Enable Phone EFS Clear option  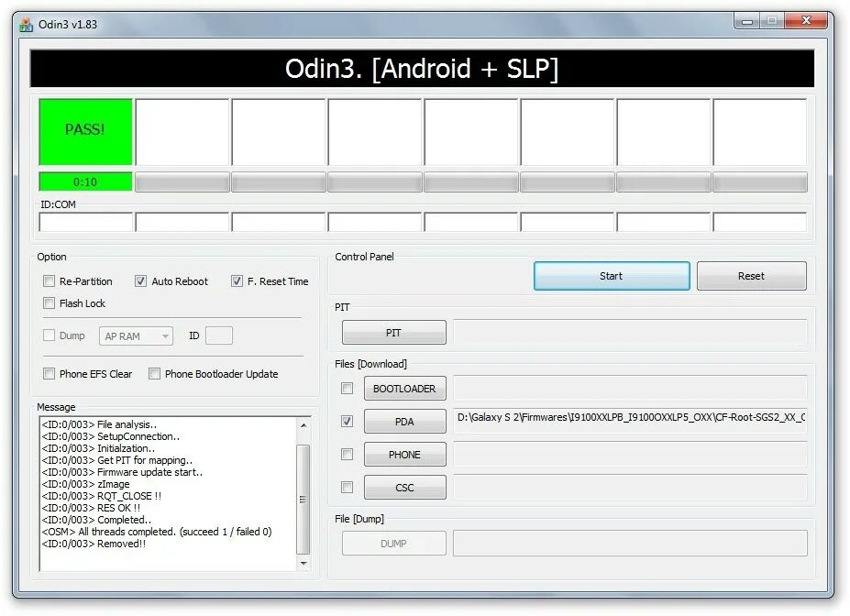[x=49, y=374]
